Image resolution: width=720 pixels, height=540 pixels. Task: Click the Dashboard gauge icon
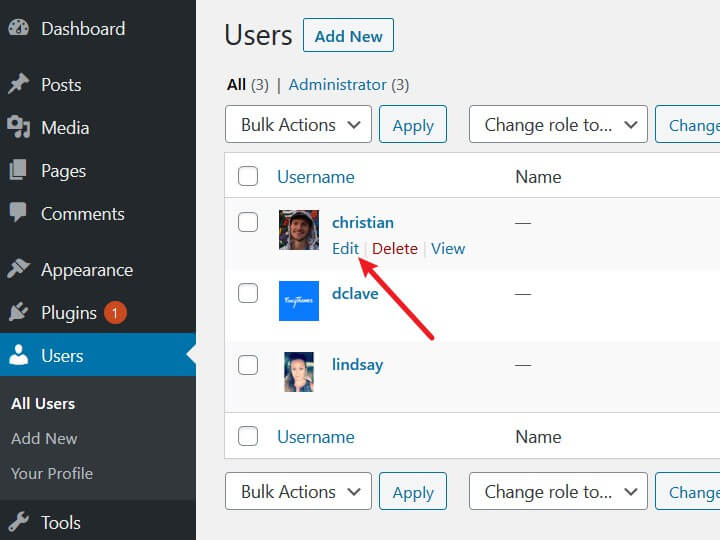pyautogui.click(x=18, y=28)
